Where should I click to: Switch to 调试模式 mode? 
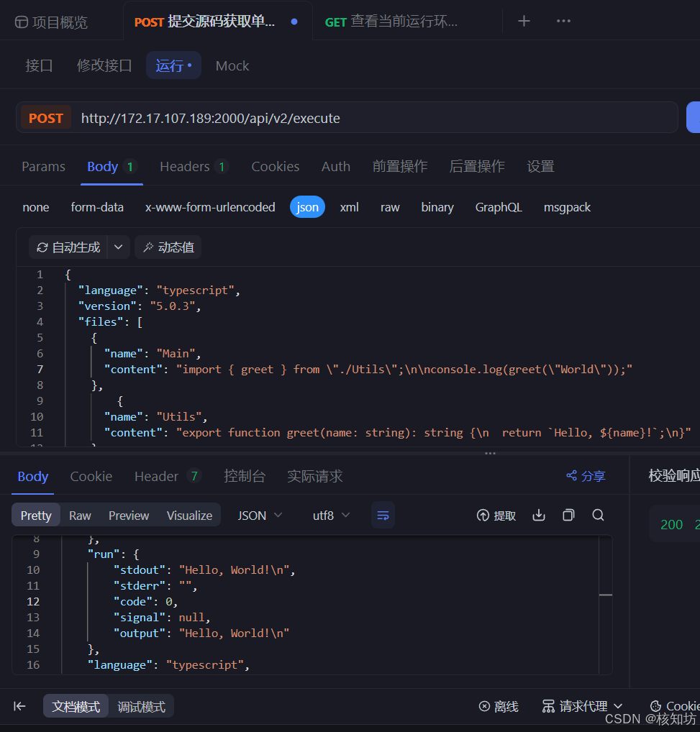(x=141, y=705)
